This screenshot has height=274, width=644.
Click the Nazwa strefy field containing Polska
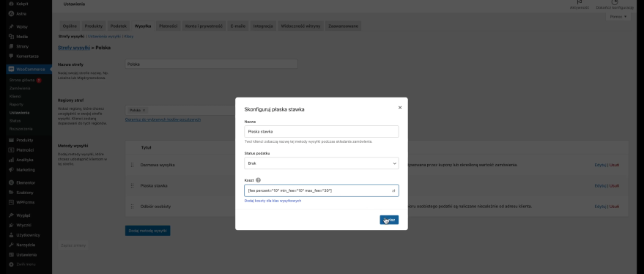[211, 64]
